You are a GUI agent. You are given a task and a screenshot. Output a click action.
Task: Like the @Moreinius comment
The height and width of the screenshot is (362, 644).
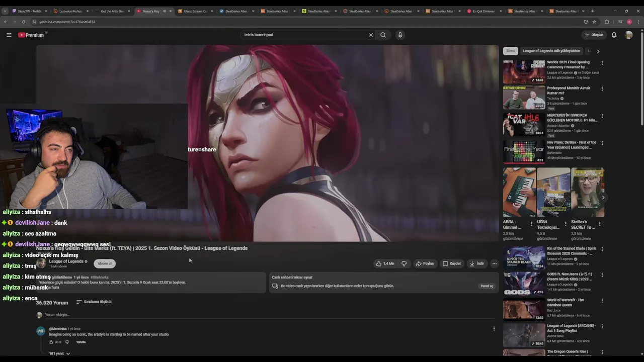51,342
